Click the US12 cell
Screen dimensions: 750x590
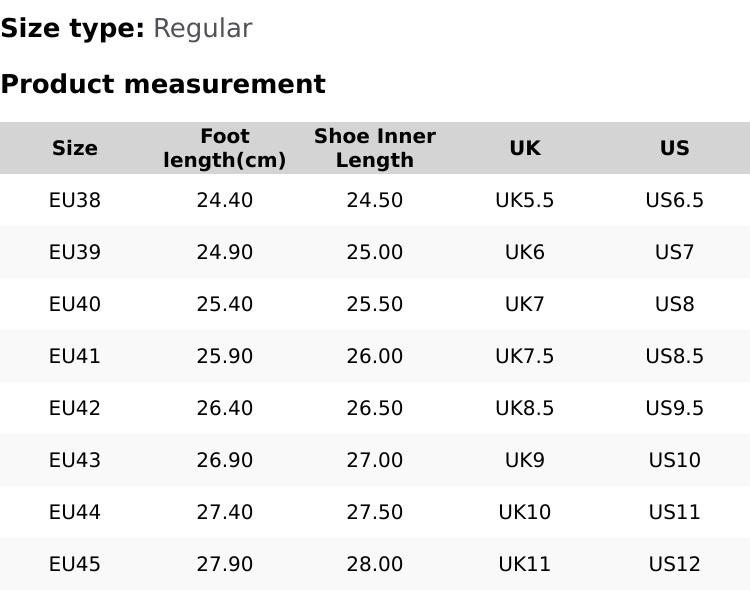[x=675, y=564]
